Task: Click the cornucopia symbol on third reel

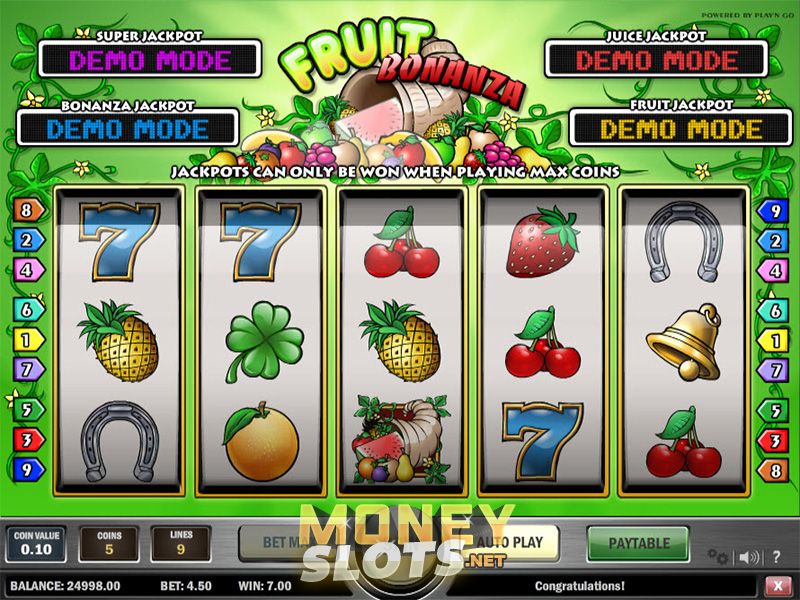Action: (x=403, y=439)
